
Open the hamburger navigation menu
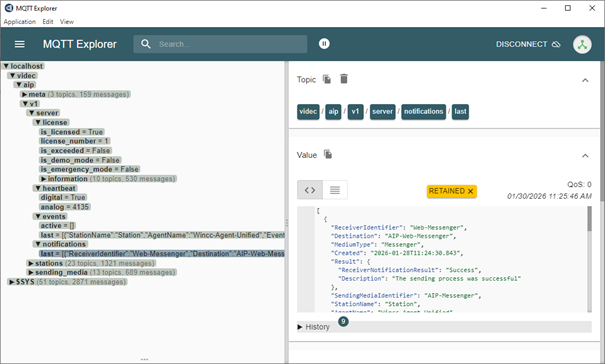20,44
